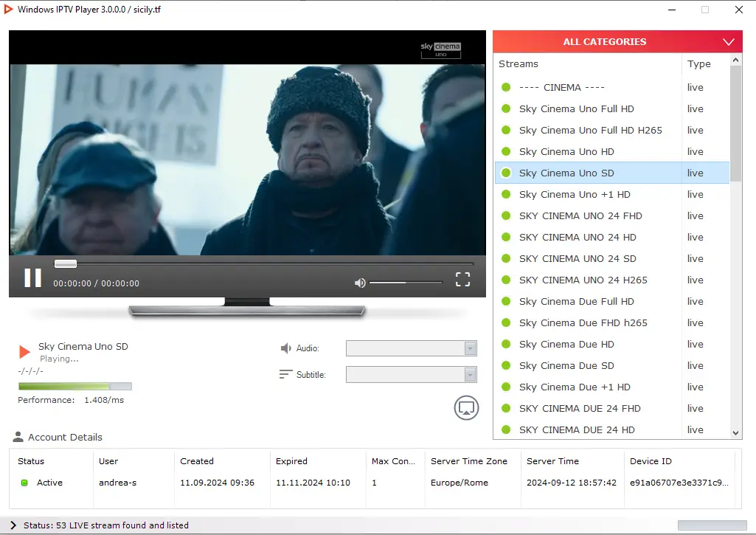Click the green status dot of Sky Cinema Due SD
The image size is (756, 535).
(506, 365)
